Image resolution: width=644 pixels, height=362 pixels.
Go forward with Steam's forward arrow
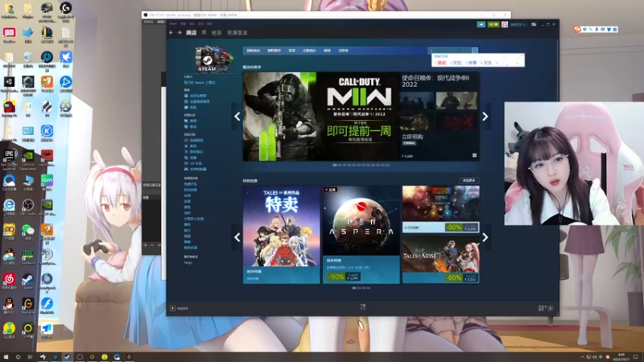[x=180, y=32]
